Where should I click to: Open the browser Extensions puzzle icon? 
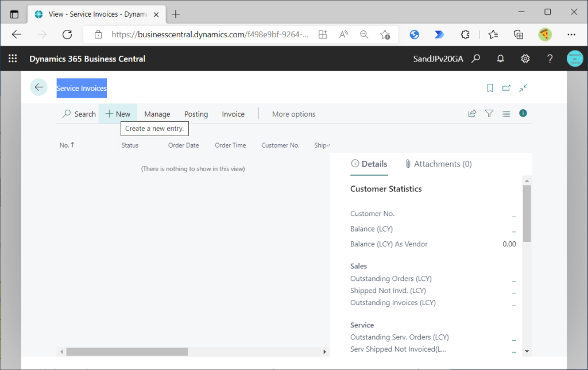465,34
